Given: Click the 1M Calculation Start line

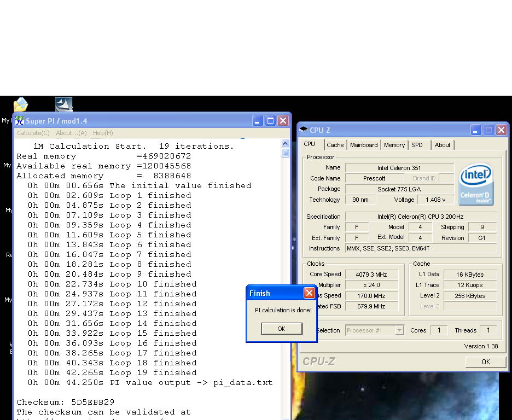Looking at the screenshot, I should (x=133, y=146).
